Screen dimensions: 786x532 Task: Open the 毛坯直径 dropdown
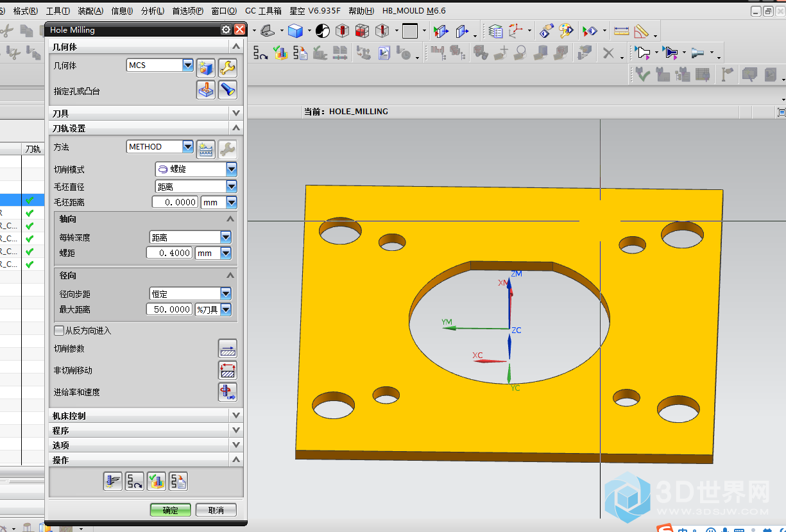pyautogui.click(x=232, y=187)
